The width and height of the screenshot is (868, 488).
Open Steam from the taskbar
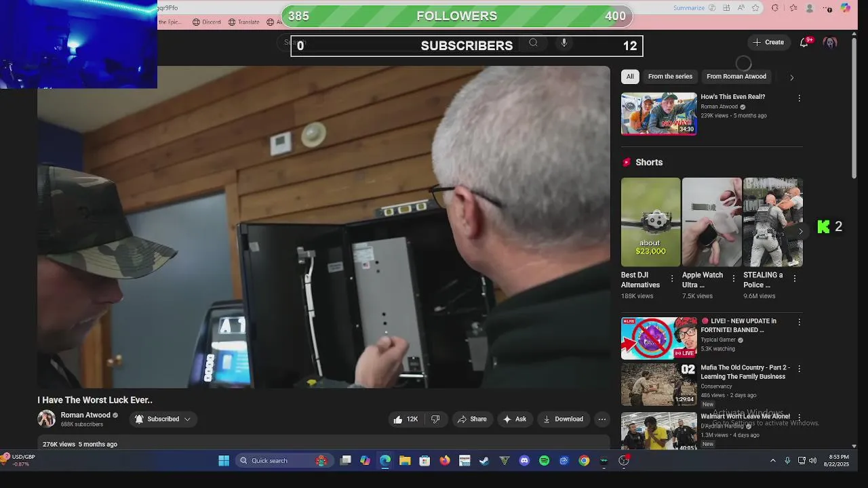point(484,461)
